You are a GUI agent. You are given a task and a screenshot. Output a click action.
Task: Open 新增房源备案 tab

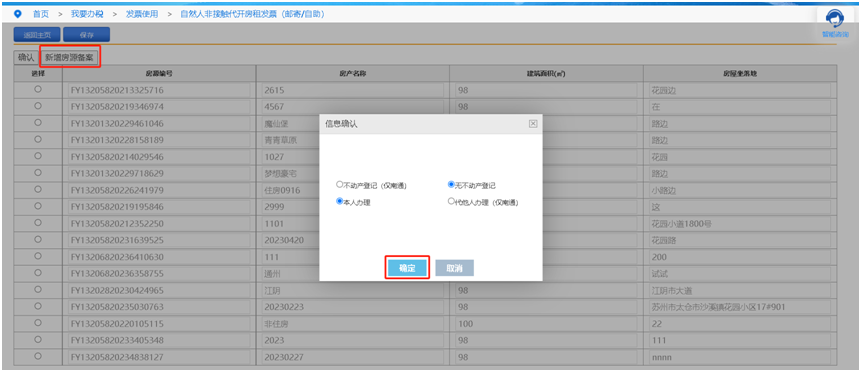click(69, 57)
